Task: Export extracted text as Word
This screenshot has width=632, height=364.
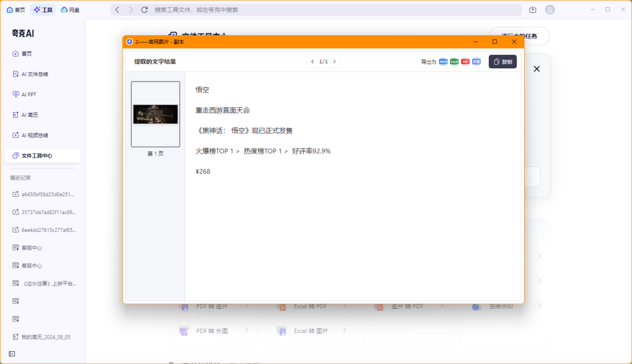Action: (443, 62)
